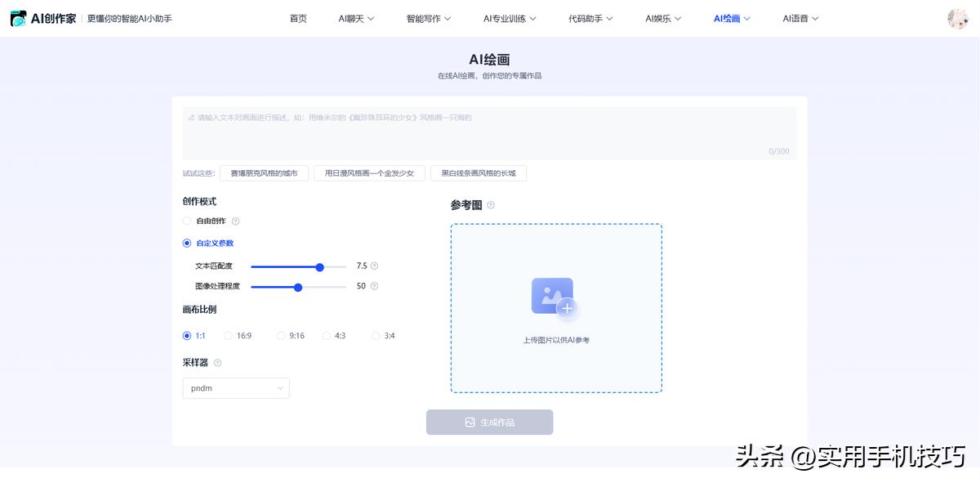980x483 pixels.
Task: Open the 图片上传 icon in 参考图 area
Action: click(552, 293)
